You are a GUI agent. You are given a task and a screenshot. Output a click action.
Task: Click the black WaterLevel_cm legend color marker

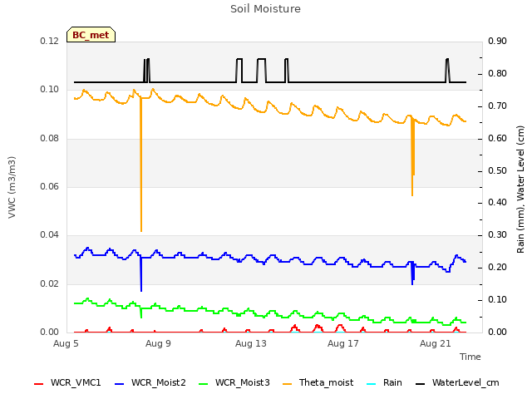421,384
